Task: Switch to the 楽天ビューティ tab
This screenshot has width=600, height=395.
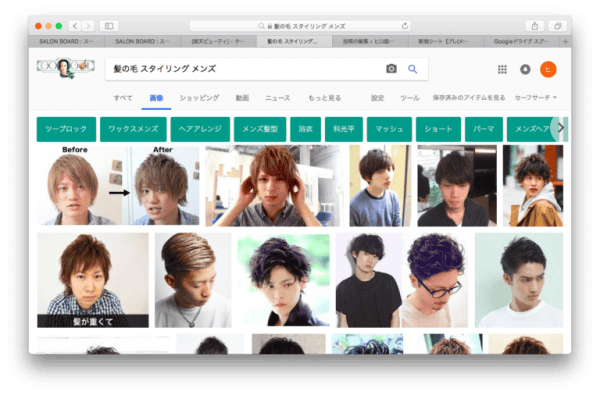Action: [218, 41]
